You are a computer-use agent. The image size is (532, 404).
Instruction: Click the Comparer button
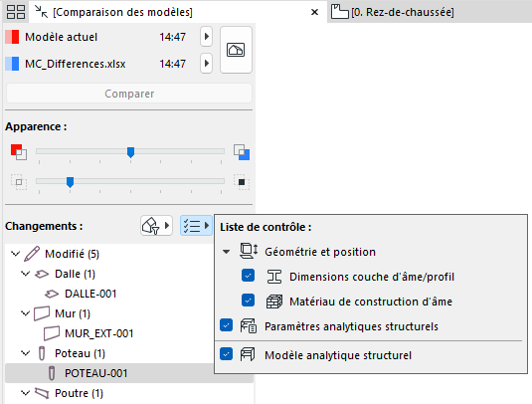click(129, 94)
